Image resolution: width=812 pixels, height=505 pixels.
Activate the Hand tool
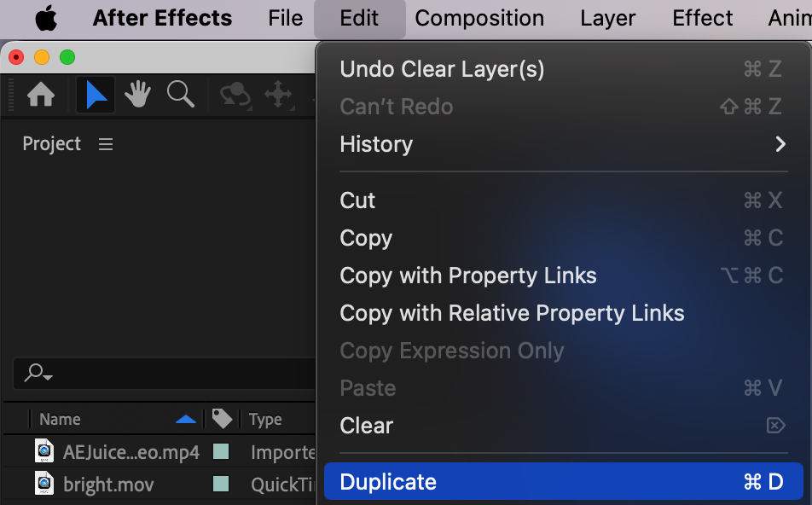pos(137,95)
